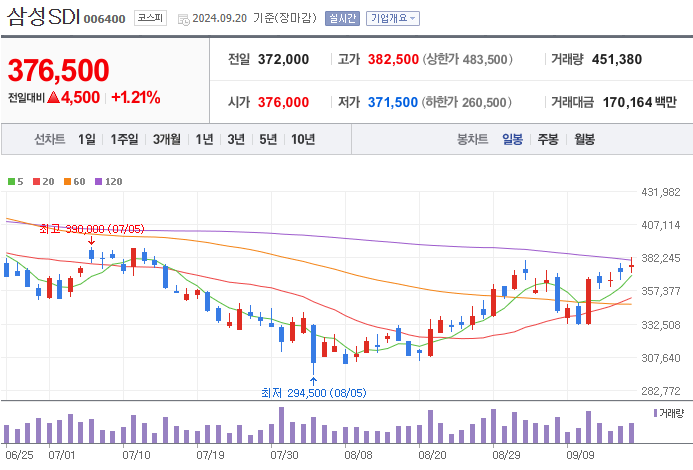The image size is (693, 470).
Task: Click the 삼성SDI stock name
Action: pos(43,17)
